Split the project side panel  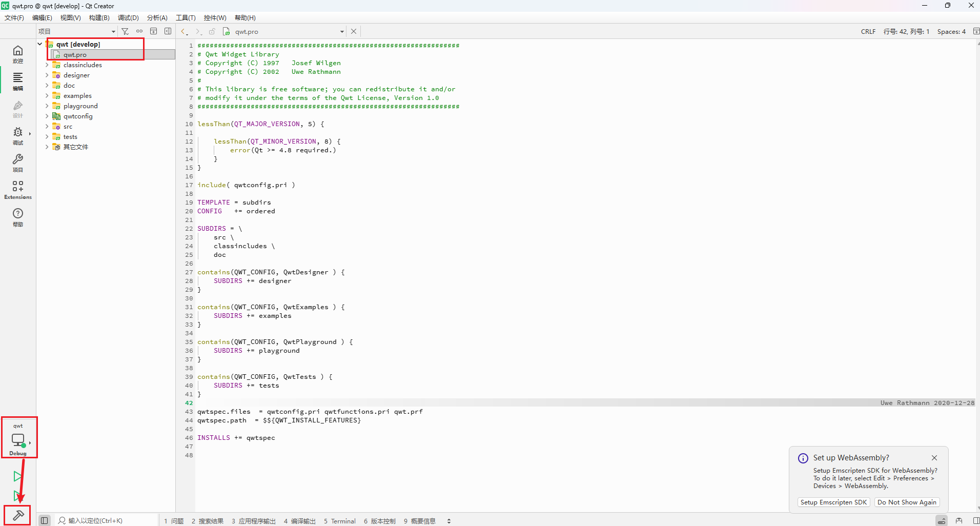pyautogui.click(x=153, y=31)
